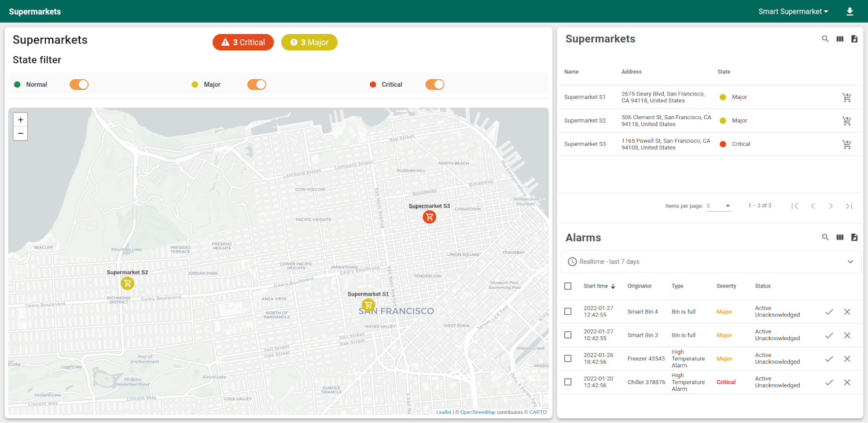Open the Smart Supermarket dropdown menu
Viewport: 868px width, 423px height.
coord(793,12)
